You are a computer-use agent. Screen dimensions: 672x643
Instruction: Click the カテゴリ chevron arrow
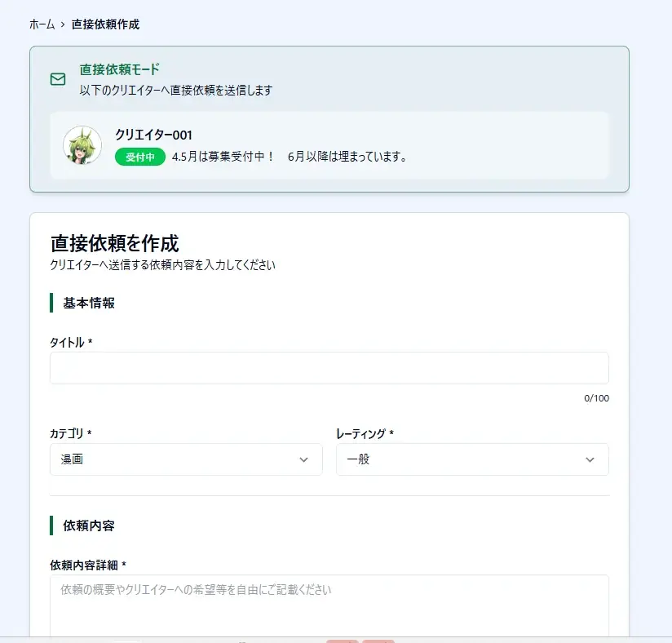[x=304, y=459]
